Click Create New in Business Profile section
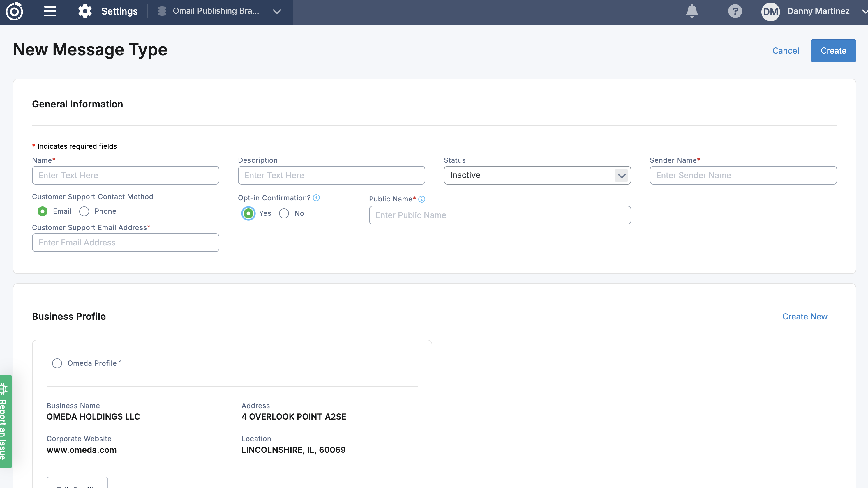The width and height of the screenshot is (868, 488). pyautogui.click(x=805, y=316)
